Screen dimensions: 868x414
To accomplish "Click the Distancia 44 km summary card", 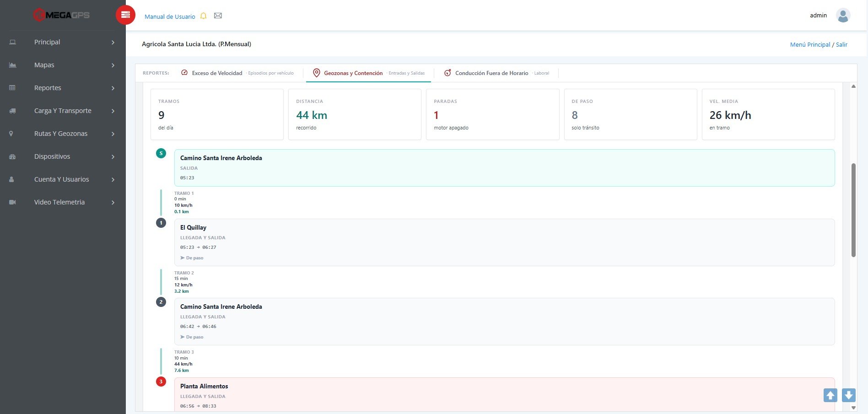I will [355, 114].
